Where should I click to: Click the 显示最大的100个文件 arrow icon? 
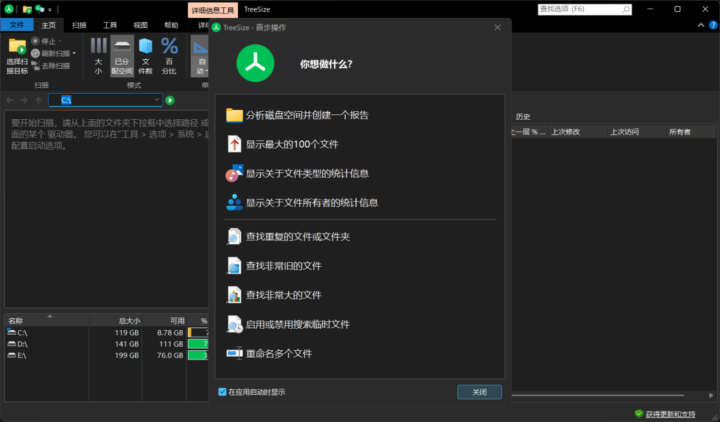click(235, 144)
